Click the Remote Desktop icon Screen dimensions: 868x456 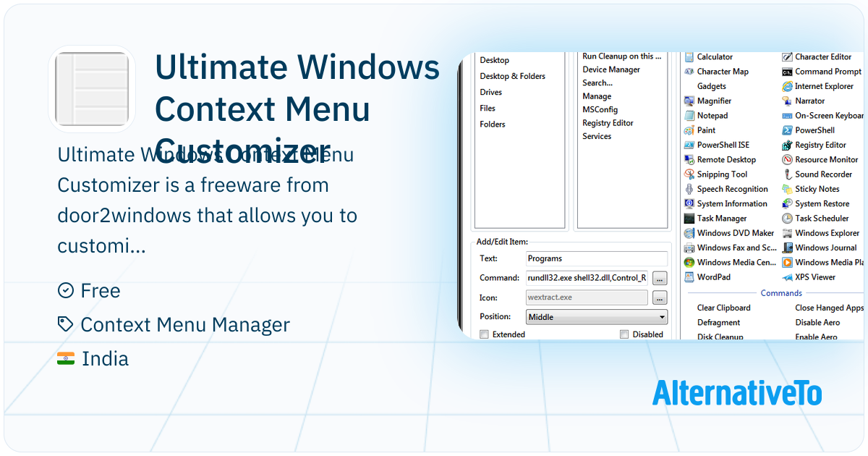coord(690,160)
